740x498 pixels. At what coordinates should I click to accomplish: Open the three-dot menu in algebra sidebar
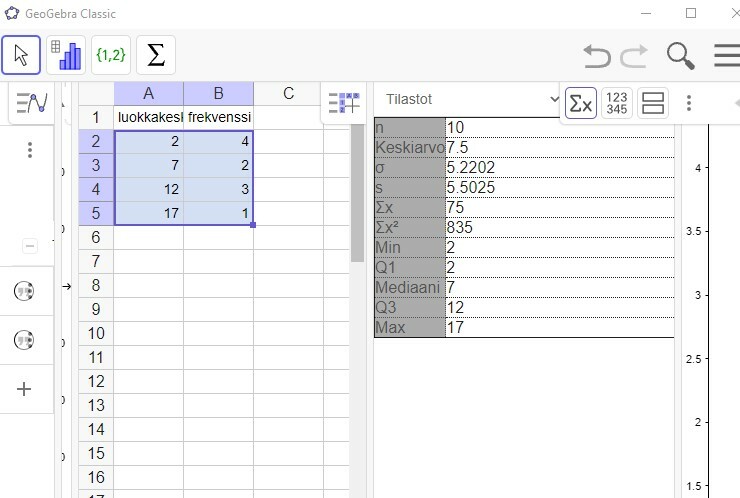point(30,150)
